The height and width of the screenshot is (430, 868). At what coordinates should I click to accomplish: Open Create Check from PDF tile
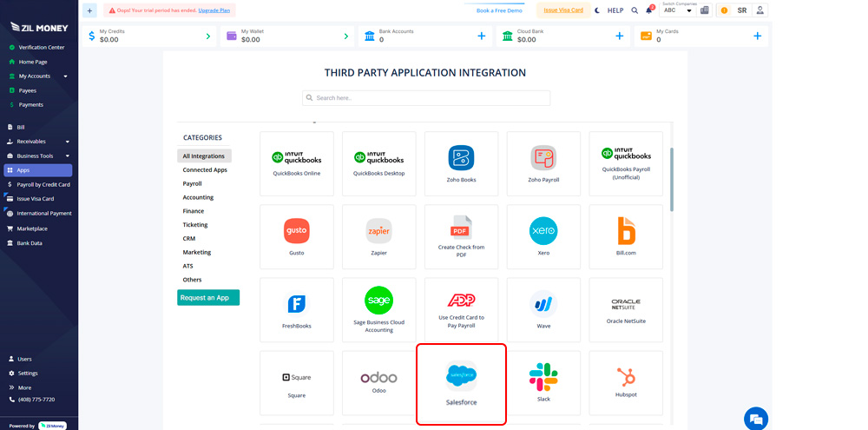tap(461, 236)
